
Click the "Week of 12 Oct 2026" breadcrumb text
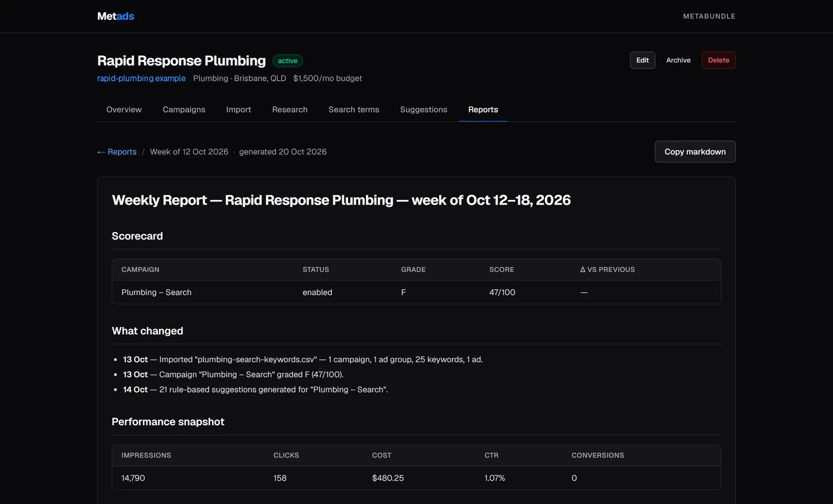point(189,152)
